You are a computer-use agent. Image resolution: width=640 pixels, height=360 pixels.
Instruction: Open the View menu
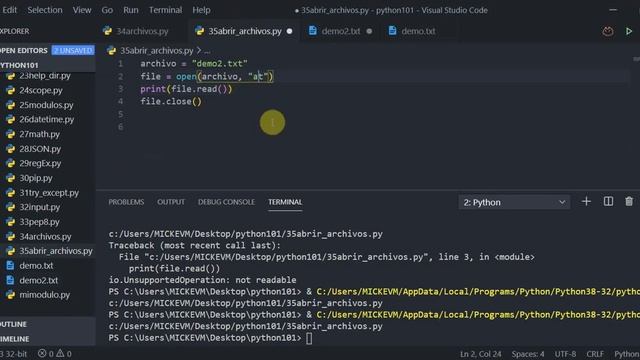click(82, 10)
